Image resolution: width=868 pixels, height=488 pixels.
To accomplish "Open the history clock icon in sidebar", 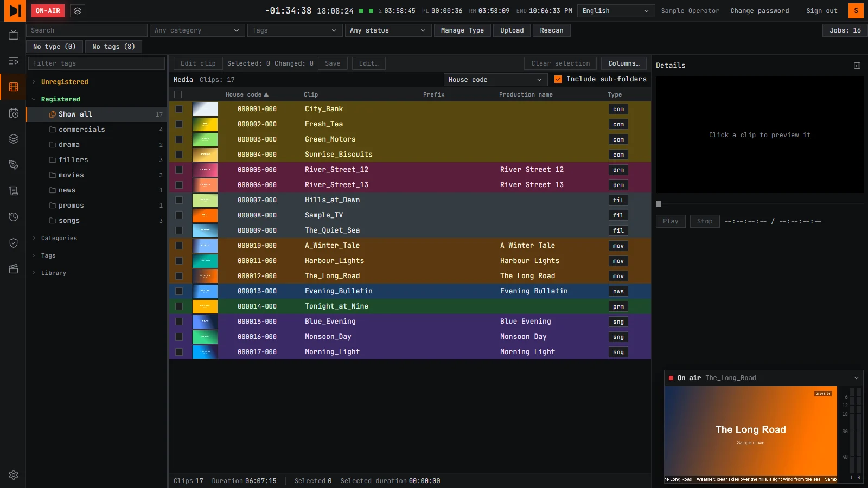I will point(14,217).
